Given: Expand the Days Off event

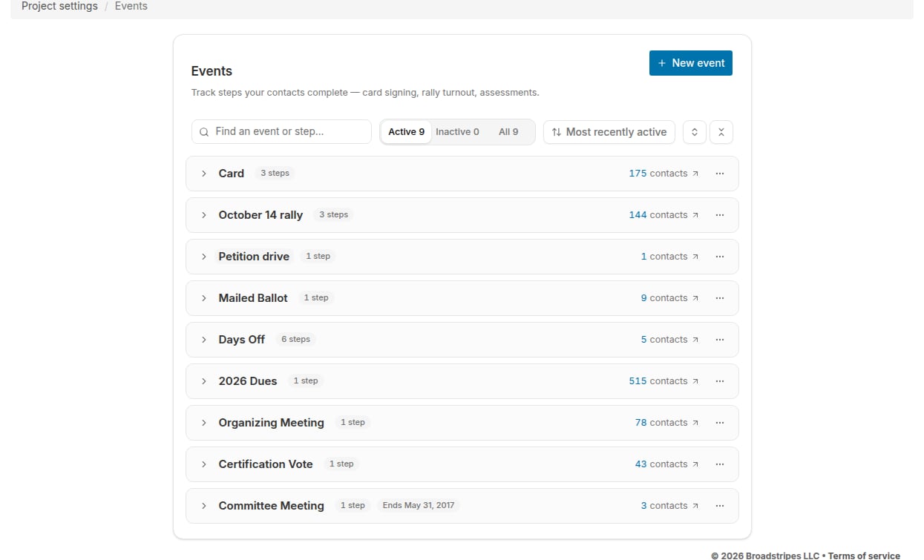Looking at the screenshot, I should 204,340.
